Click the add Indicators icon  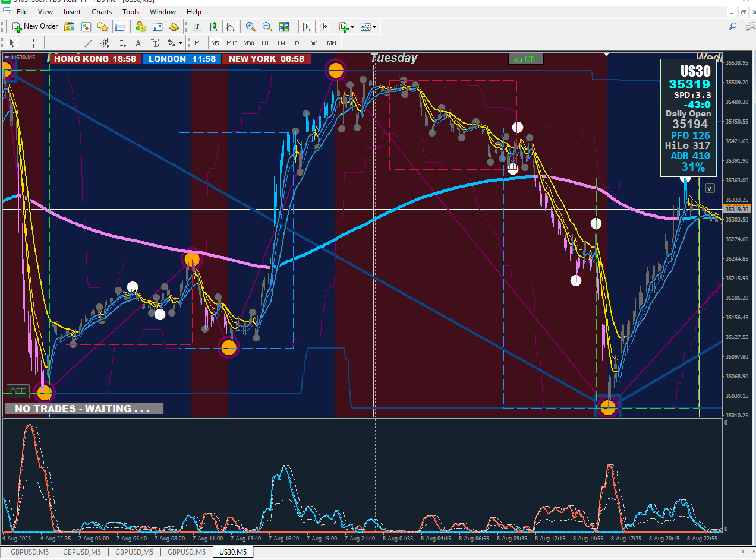[x=344, y=27]
